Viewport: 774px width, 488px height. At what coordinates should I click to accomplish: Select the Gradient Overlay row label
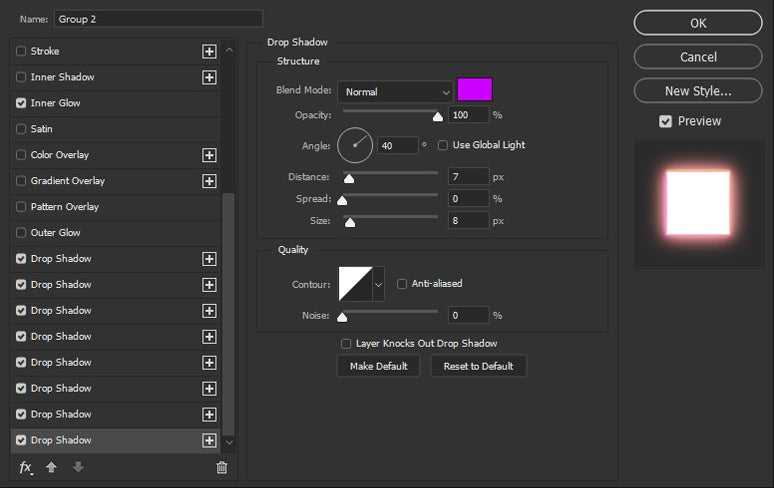(68, 181)
